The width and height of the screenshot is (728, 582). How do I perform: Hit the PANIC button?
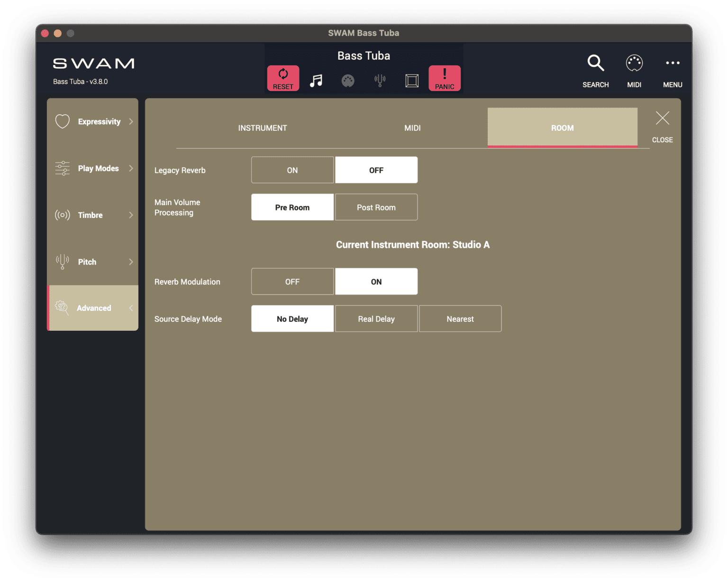pyautogui.click(x=444, y=78)
